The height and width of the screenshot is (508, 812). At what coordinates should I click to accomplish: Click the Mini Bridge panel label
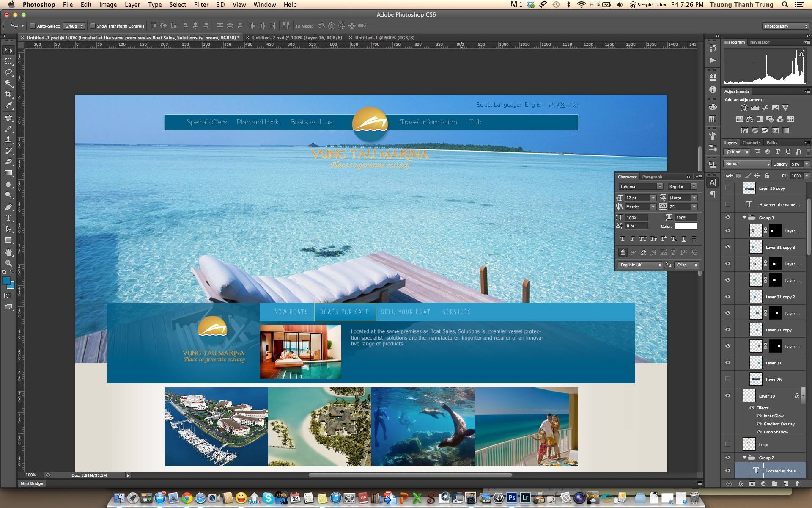32,483
